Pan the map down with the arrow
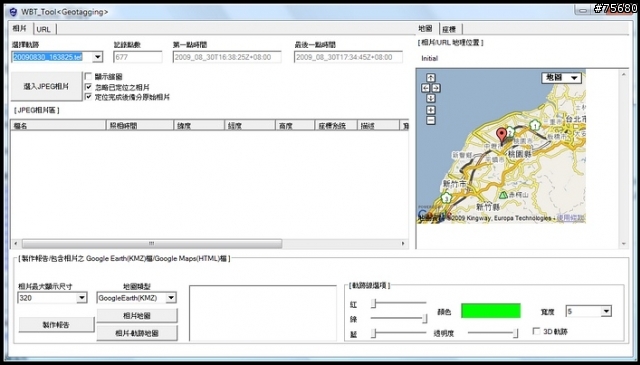This screenshot has width=640, height=365. pyautogui.click(x=431, y=98)
